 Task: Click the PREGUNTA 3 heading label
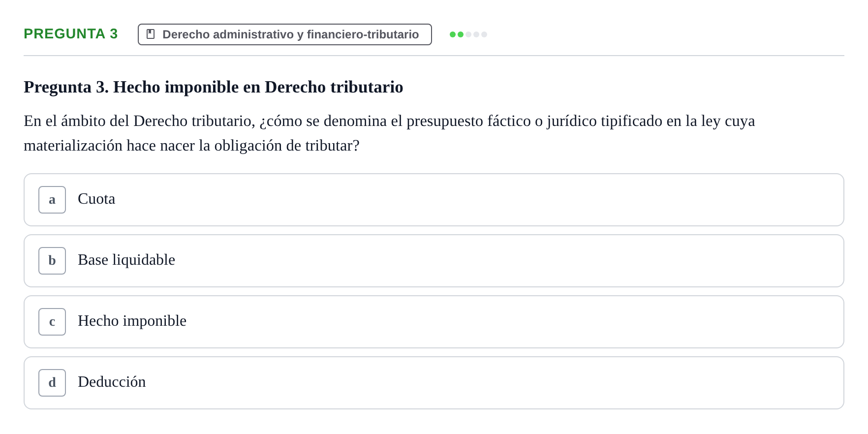click(x=71, y=33)
